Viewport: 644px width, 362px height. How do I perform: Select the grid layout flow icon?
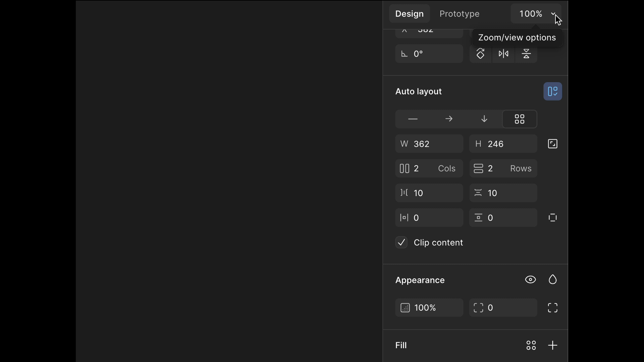coord(520,119)
